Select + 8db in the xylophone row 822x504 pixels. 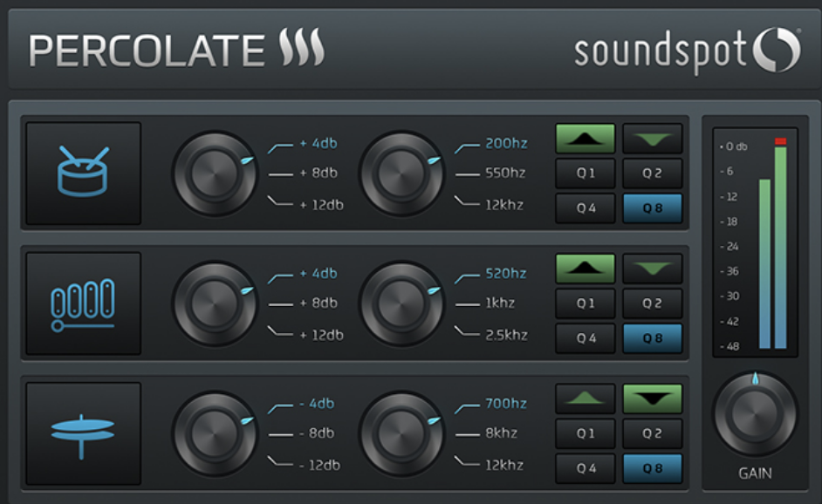(x=319, y=303)
